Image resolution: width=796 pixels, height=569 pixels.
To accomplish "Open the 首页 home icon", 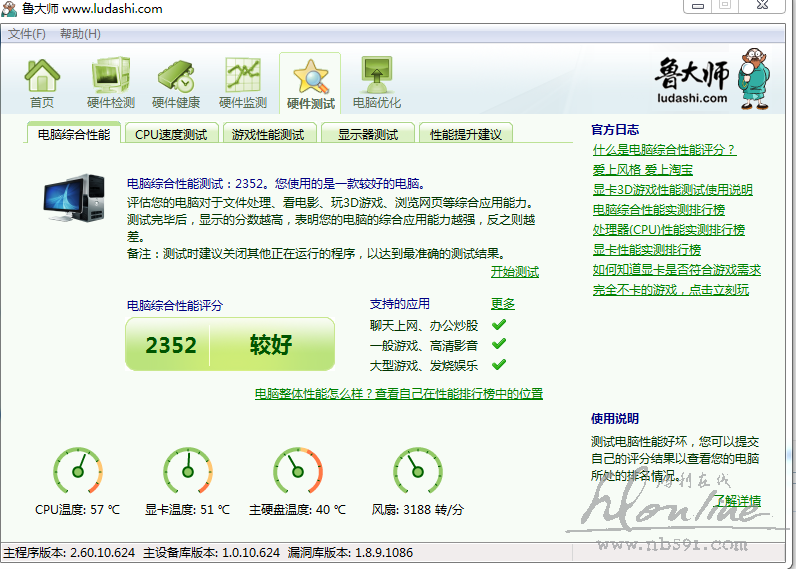I will [42, 82].
